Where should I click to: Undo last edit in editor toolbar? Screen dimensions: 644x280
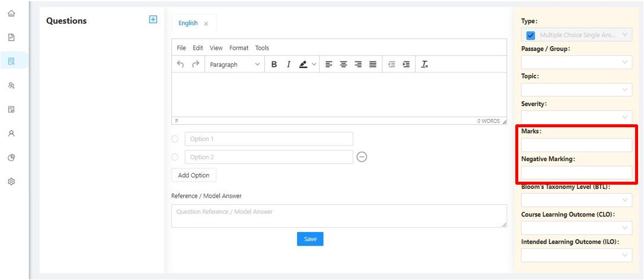click(180, 64)
